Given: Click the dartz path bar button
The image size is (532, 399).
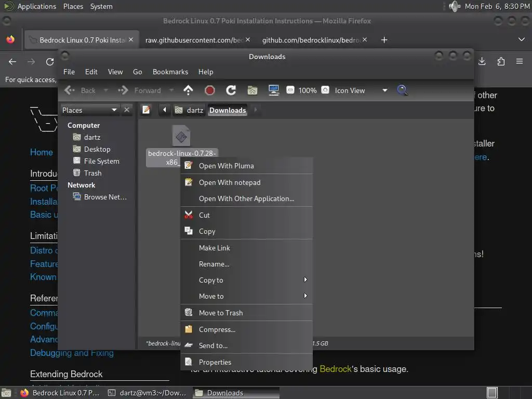Looking at the screenshot, I should point(189,110).
